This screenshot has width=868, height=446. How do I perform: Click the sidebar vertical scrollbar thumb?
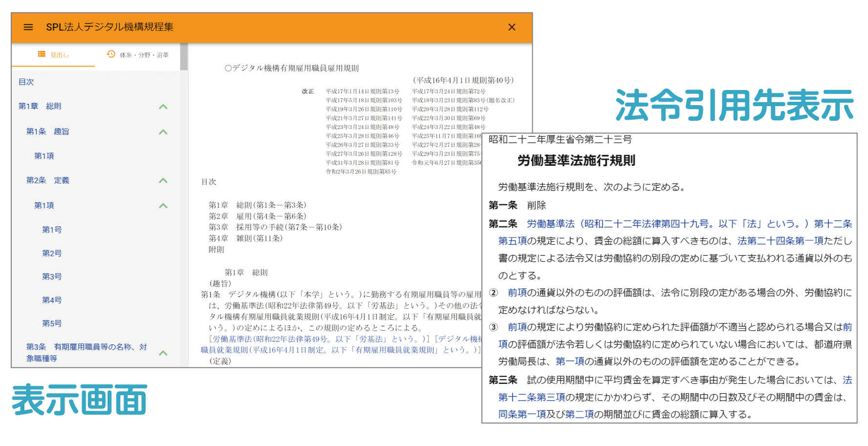tap(184, 57)
